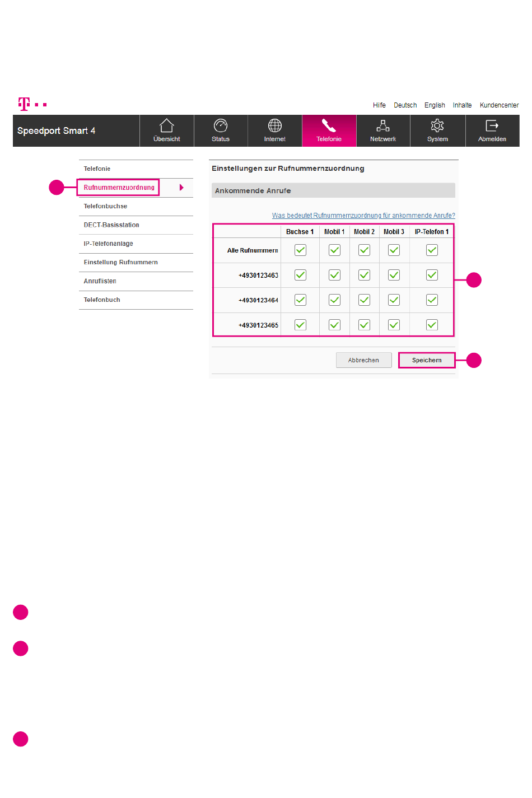Toggle Alle Rufnummern for Buchse 1
Image resolution: width=532 pixels, height=798 pixels.
click(x=301, y=250)
